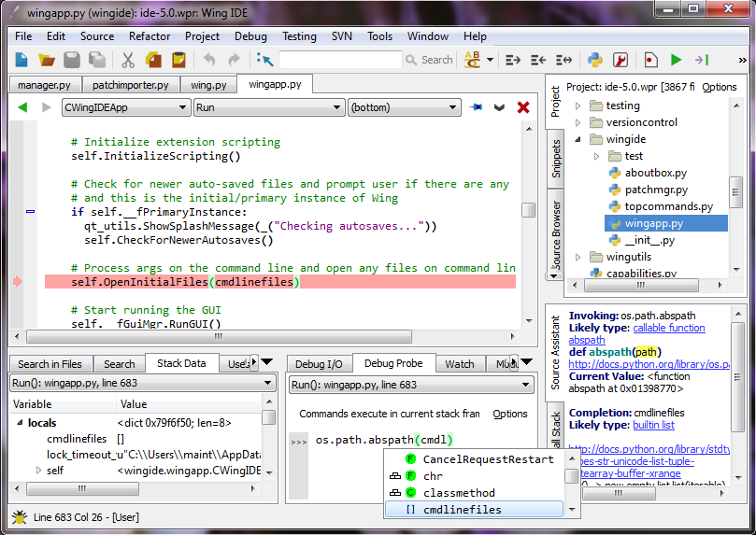Start debugging with green play icon
Image resolution: width=756 pixels, height=535 pixels.
676,60
